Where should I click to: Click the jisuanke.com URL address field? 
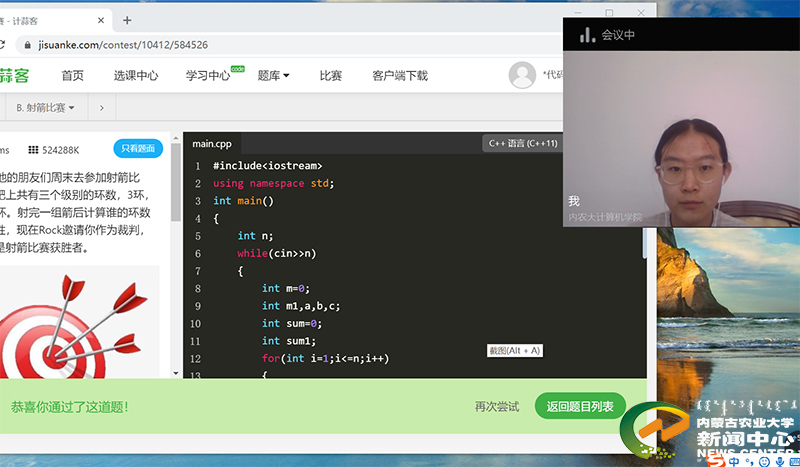(x=123, y=45)
